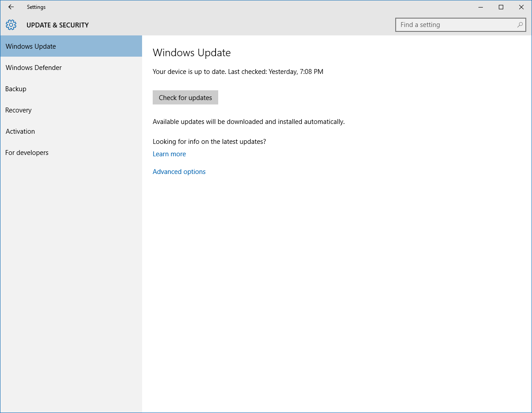
Task: Click the magnifier icon in search box
Action: coord(520,25)
